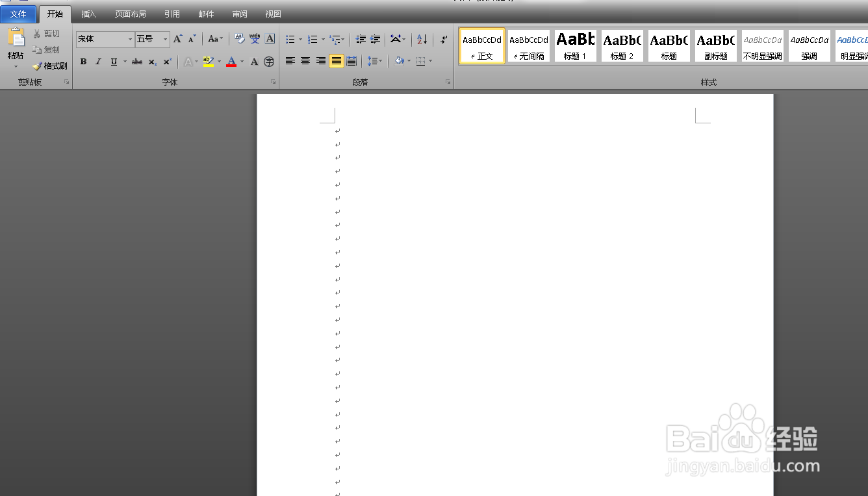
Task: Open Clipboard (剪贴板) dialog launcher
Action: pyautogui.click(x=66, y=82)
